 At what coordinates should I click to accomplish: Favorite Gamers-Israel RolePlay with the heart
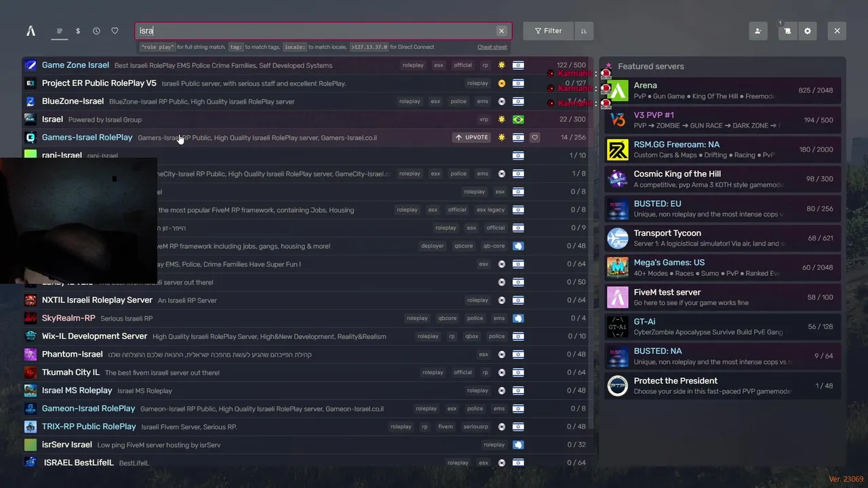click(534, 137)
